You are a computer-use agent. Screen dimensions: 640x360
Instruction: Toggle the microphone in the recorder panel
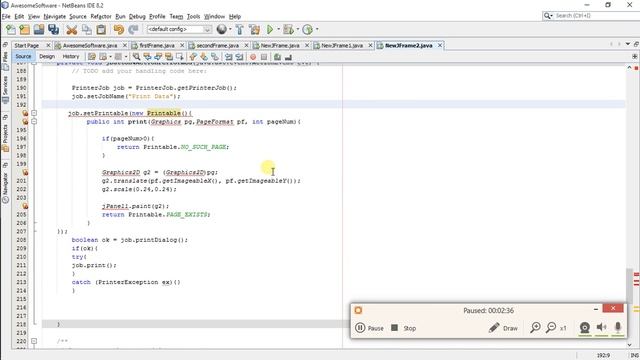[618, 327]
